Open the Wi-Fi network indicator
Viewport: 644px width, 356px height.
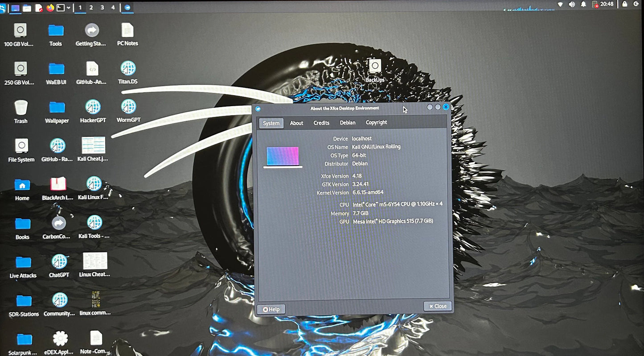560,4
